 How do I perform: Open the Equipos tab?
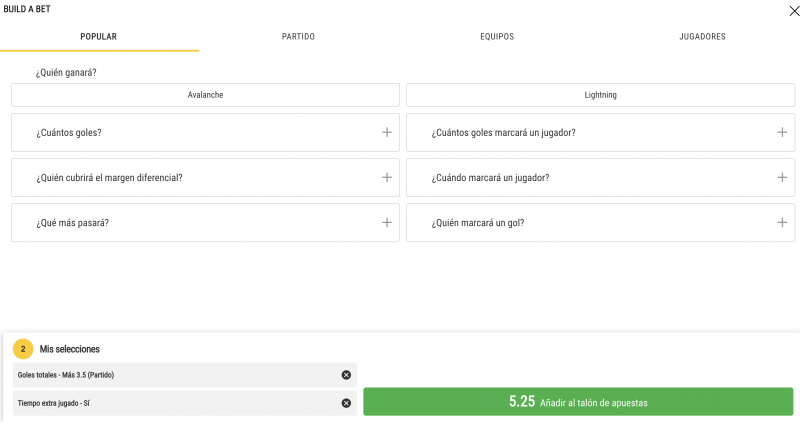coord(497,37)
